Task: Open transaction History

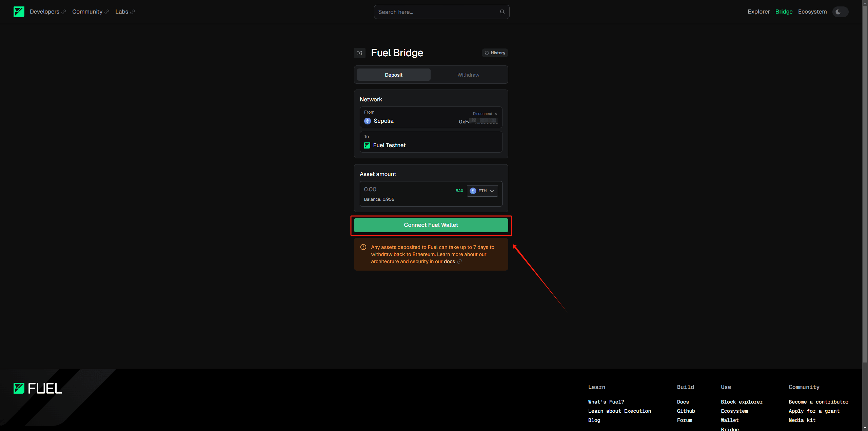Action: [x=495, y=53]
